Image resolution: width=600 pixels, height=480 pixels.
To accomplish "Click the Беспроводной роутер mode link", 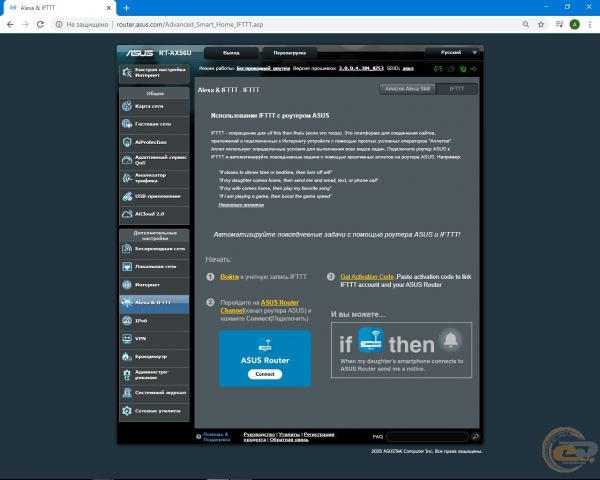I will pos(263,69).
